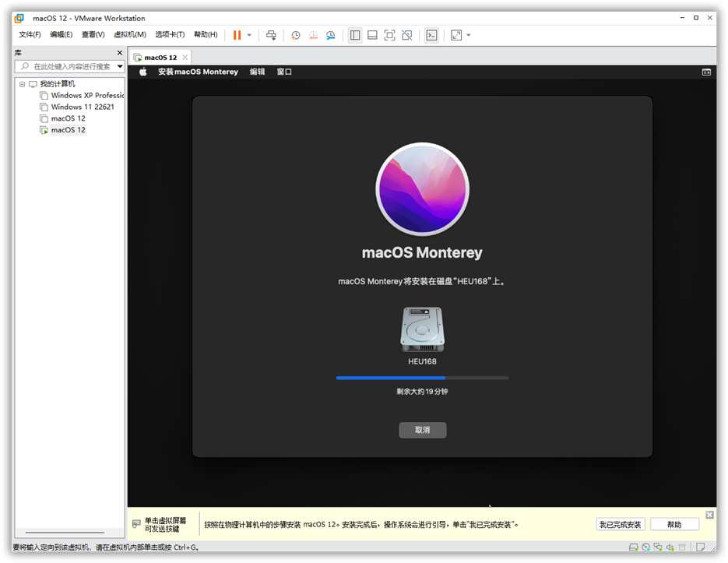Select the running macOS 12 entry
This screenshot has height=563, width=728.
point(69,130)
